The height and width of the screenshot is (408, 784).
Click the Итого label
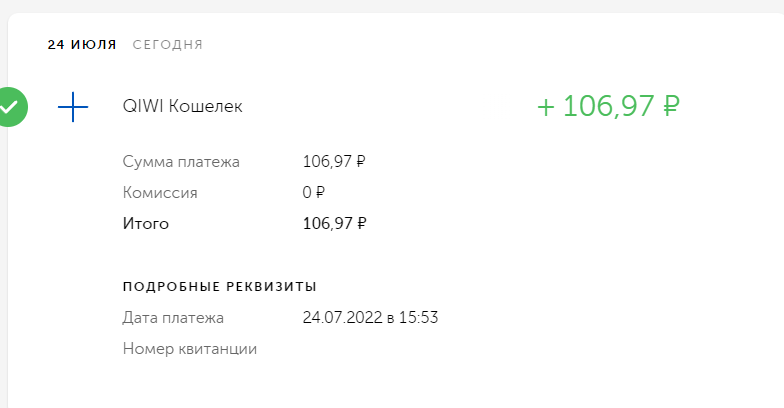pos(146,224)
